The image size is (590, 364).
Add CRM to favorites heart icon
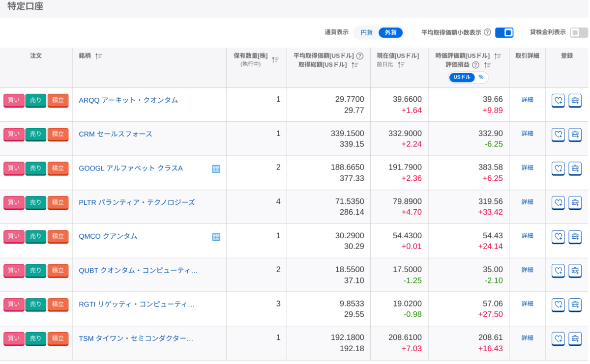(x=558, y=134)
